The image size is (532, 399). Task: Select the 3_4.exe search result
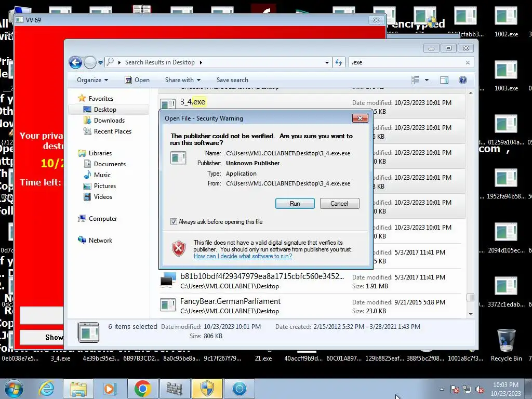coord(192,102)
